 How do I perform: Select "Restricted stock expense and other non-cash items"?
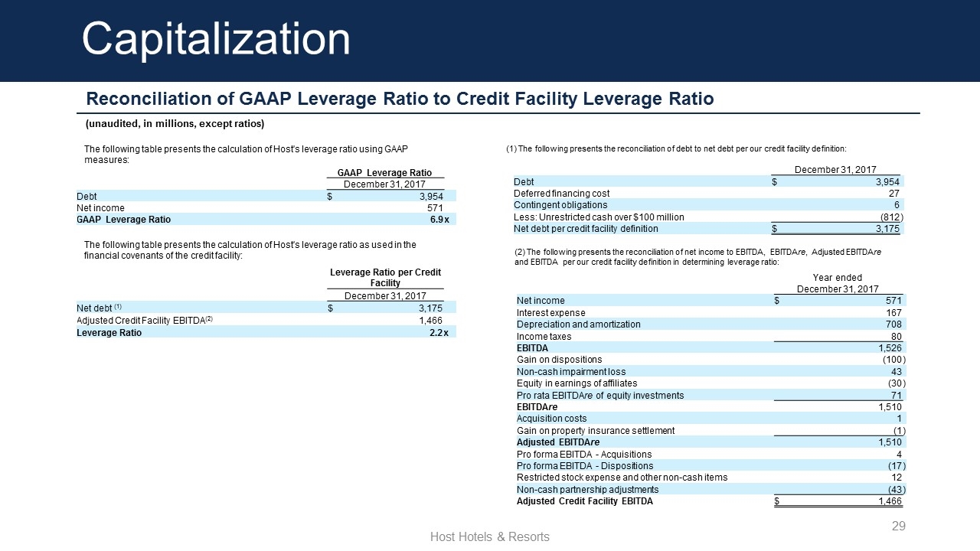pos(622,478)
